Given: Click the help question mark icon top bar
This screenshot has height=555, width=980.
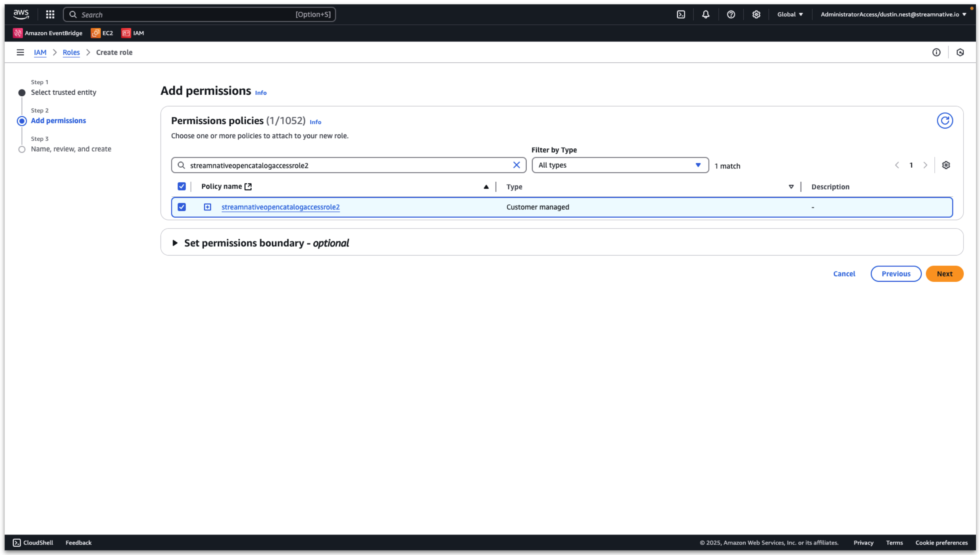Looking at the screenshot, I should click(x=731, y=14).
